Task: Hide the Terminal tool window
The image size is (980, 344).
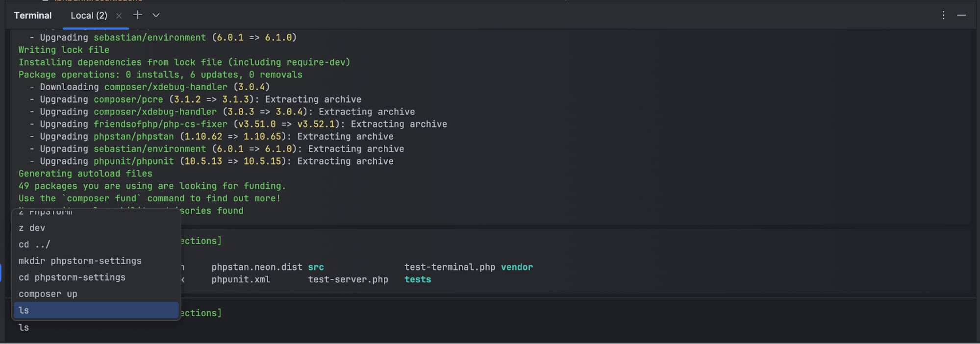Action: tap(961, 15)
